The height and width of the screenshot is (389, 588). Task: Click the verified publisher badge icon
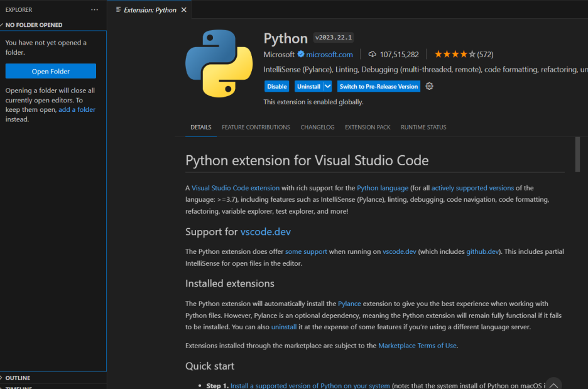(301, 54)
